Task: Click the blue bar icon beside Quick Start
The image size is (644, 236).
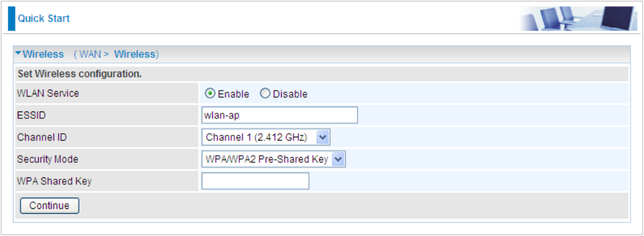Action: (x=12, y=18)
